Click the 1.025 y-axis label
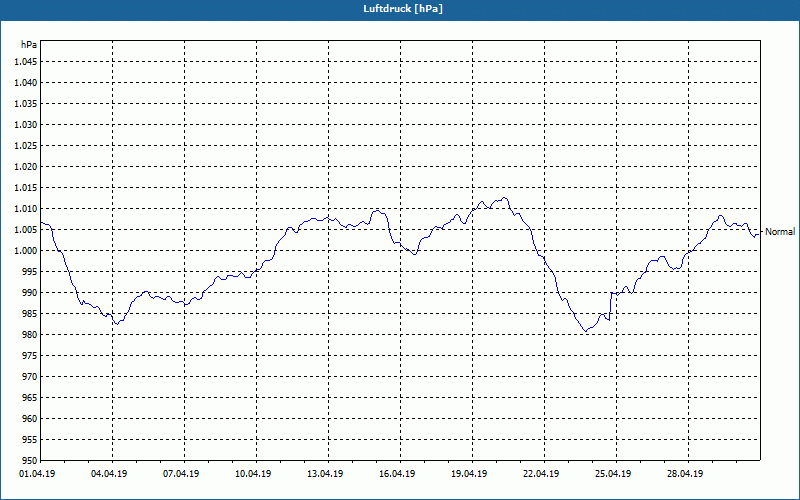800x500 pixels. point(27,145)
